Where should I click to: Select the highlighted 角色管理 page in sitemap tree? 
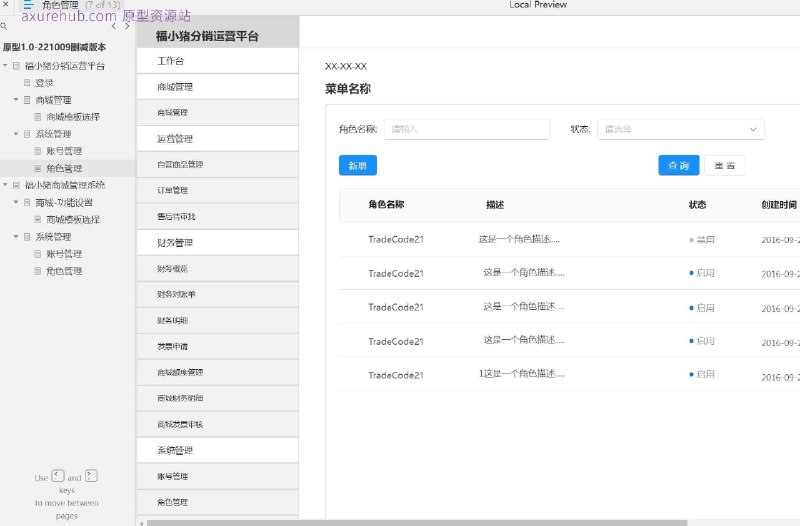64,168
